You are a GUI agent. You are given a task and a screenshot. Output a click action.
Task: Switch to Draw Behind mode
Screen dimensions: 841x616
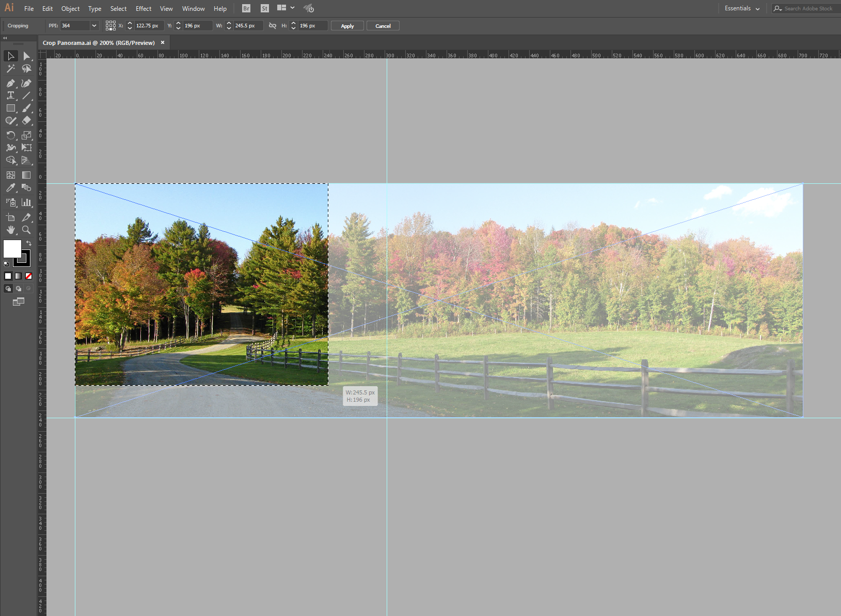(x=19, y=289)
